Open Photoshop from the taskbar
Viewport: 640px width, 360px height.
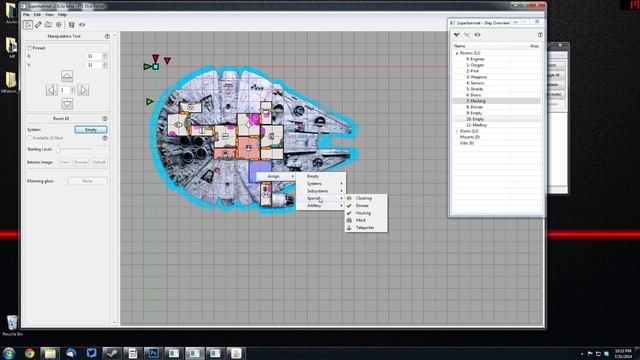[153, 353]
